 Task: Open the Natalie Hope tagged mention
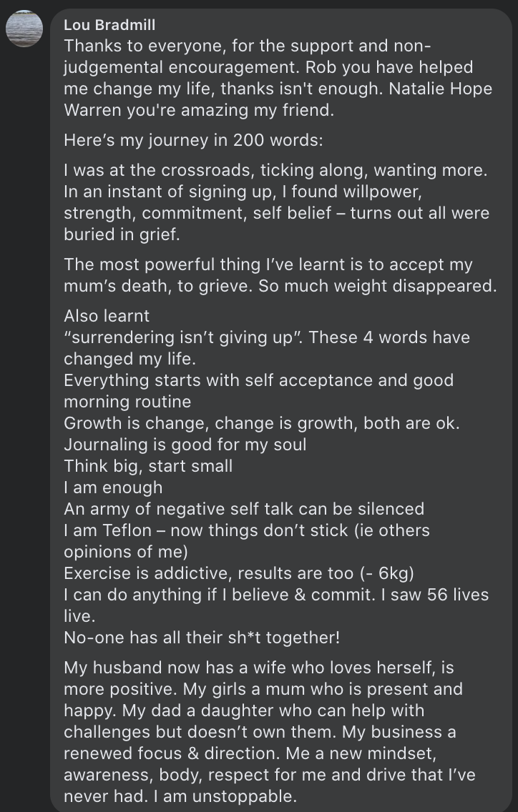(x=440, y=89)
